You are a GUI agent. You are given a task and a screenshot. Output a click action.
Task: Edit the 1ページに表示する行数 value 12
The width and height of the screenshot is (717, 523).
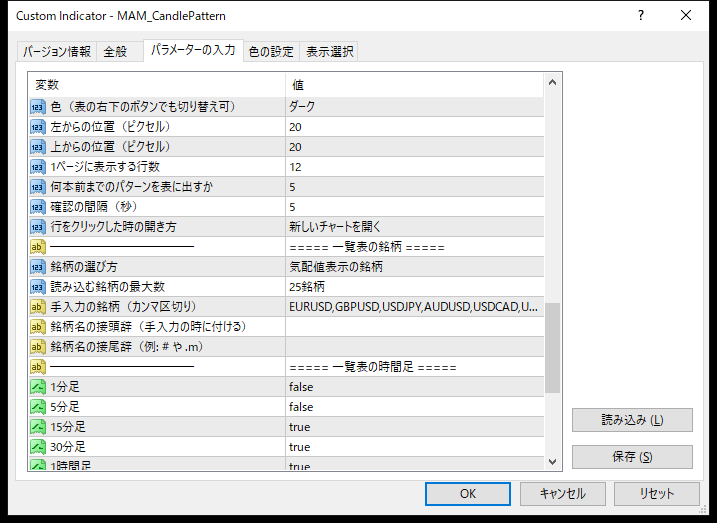(415, 167)
